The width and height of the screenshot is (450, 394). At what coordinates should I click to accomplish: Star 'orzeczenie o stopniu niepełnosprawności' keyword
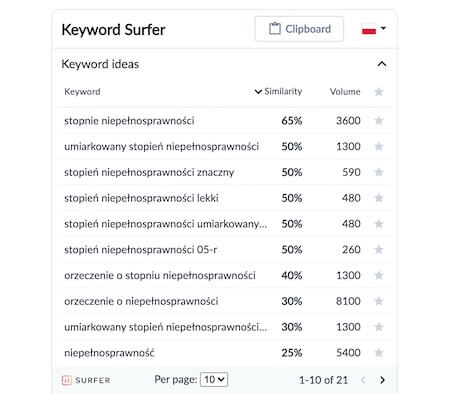tap(379, 275)
